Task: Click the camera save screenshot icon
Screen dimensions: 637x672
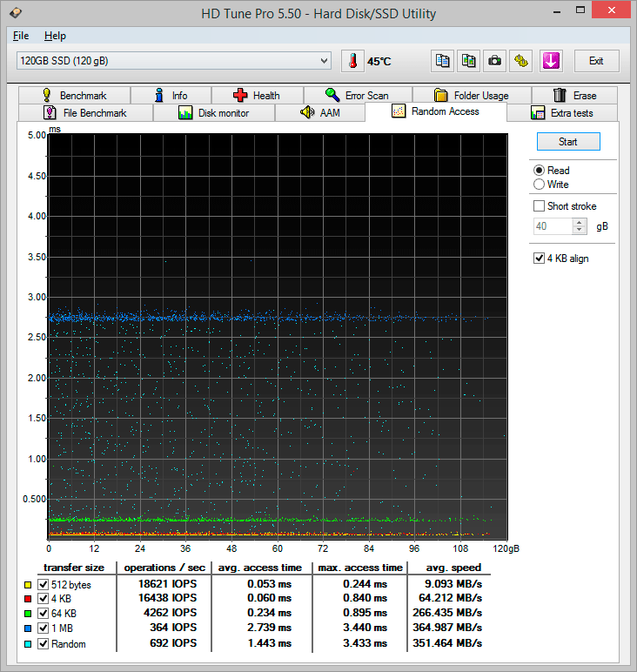Action: point(494,61)
